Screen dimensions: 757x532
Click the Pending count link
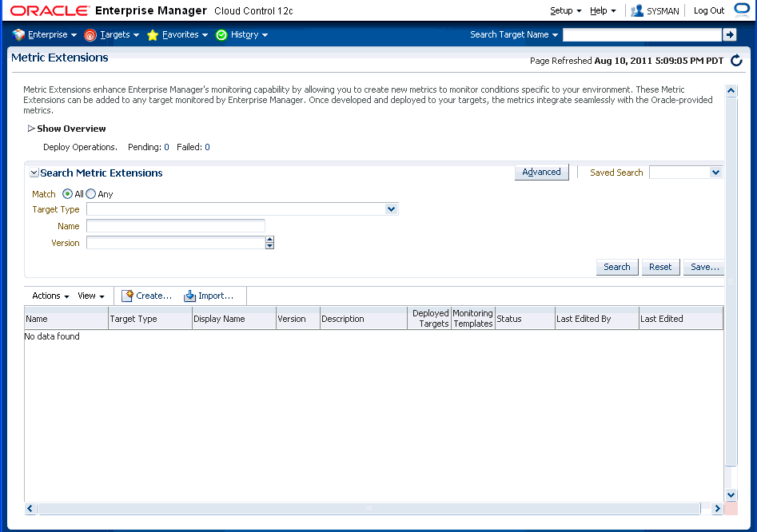[x=166, y=147]
